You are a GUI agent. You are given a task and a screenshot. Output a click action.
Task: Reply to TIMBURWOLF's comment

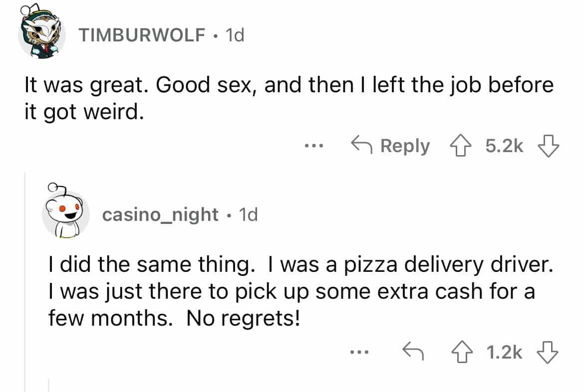(x=390, y=147)
